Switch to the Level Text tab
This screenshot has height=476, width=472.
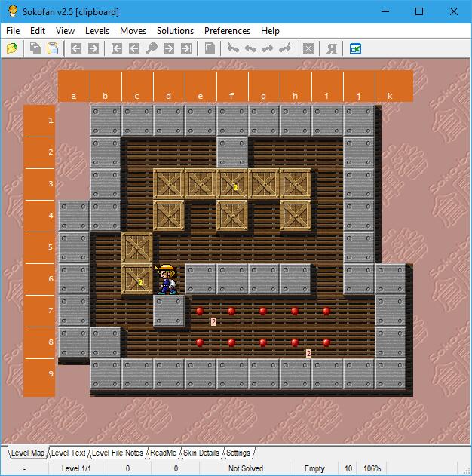(x=69, y=453)
